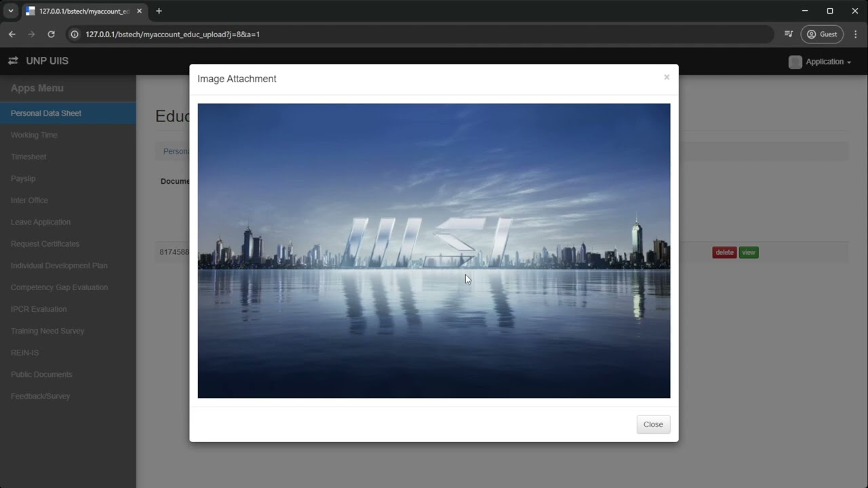
Task: Select the 127.0.0.1/bstech browser tab
Action: pyautogui.click(x=85, y=11)
